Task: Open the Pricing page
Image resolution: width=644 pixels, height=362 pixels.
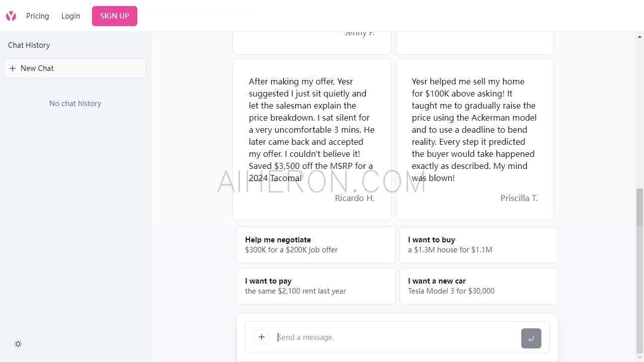Action: 37,16
